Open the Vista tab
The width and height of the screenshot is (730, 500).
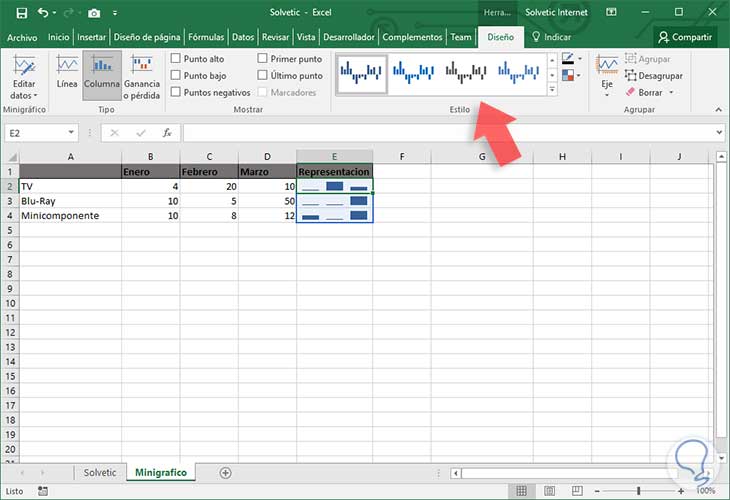click(306, 37)
